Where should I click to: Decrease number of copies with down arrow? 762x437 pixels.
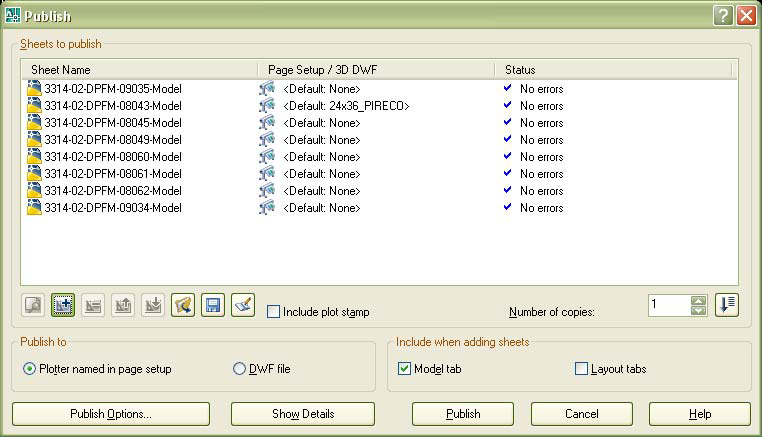tap(698, 310)
